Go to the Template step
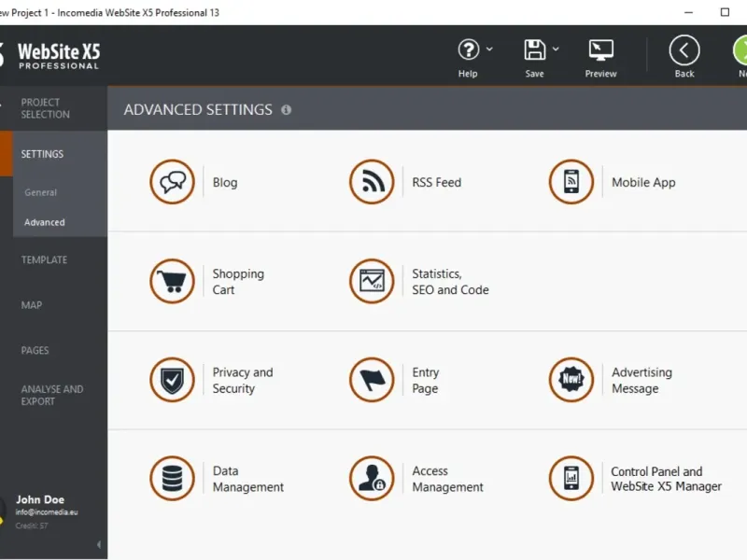Image resolution: width=747 pixels, height=560 pixels. (x=44, y=260)
